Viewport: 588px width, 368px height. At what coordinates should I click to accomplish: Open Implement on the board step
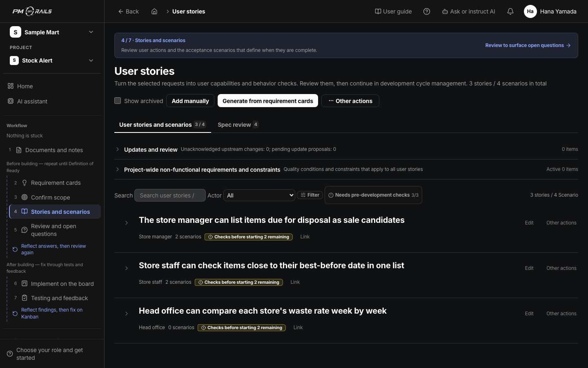[x=55, y=284]
